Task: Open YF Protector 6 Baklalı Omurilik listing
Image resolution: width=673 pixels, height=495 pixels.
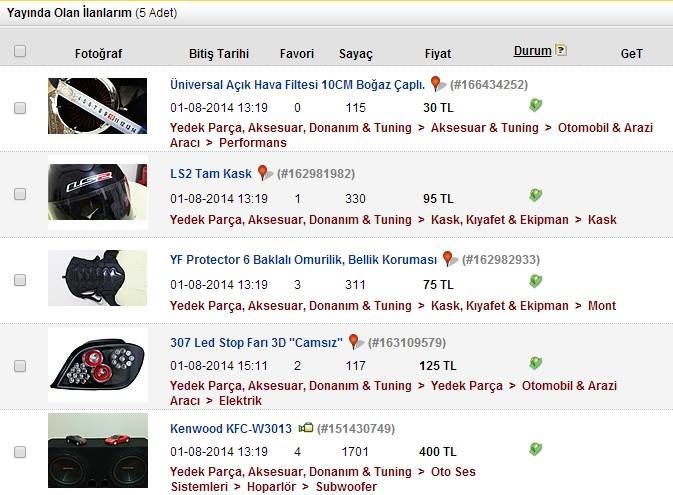Action: pos(303,260)
